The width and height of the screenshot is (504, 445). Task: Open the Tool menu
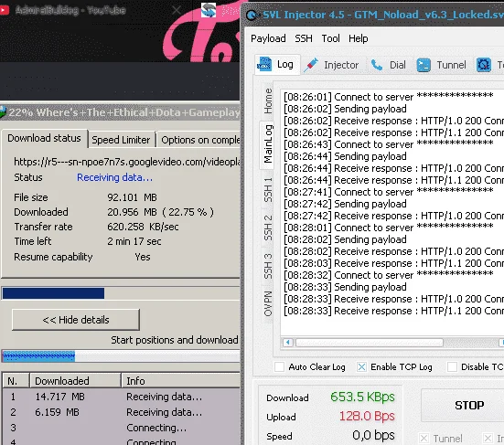pyautogui.click(x=330, y=38)
